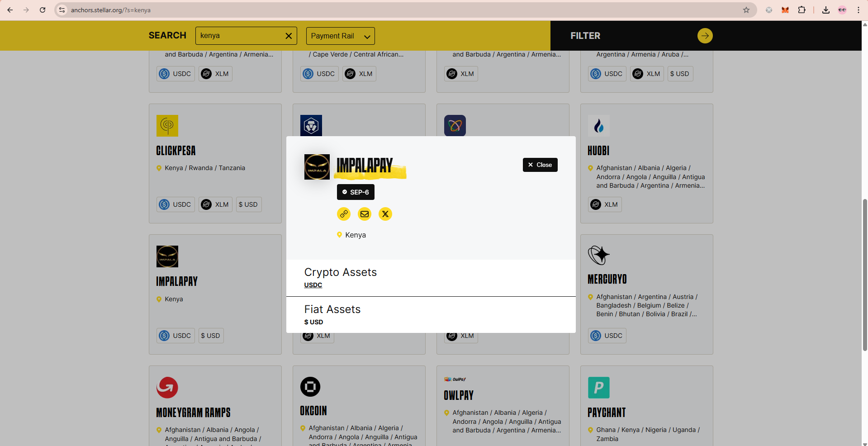
Task: Click the ImpalaPay email icon
Action: [365, 214]
